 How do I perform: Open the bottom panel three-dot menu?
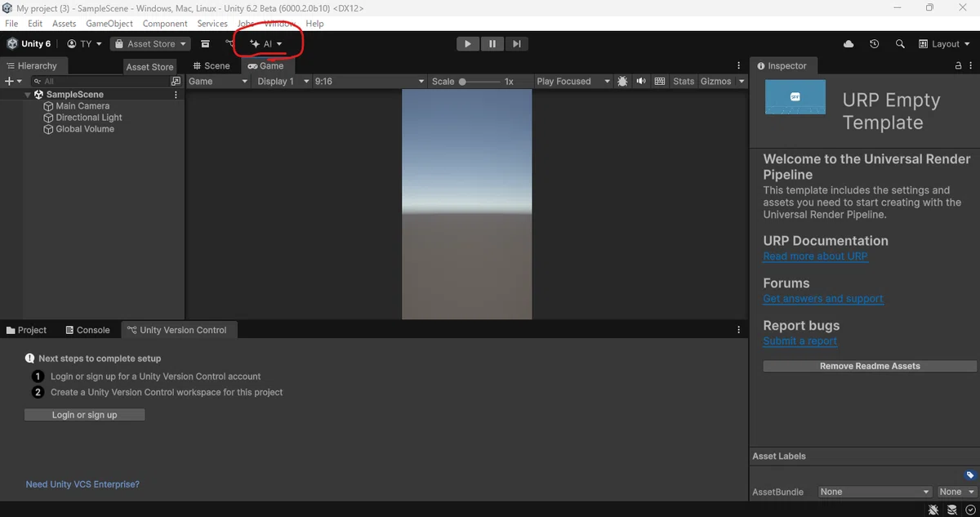click(x=739, y=330)
